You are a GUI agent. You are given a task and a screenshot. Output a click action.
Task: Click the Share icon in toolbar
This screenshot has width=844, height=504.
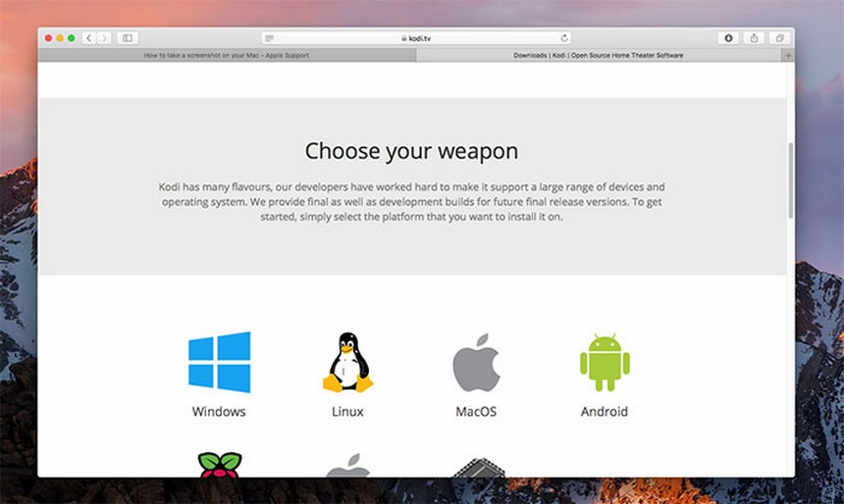coord(754,38)
